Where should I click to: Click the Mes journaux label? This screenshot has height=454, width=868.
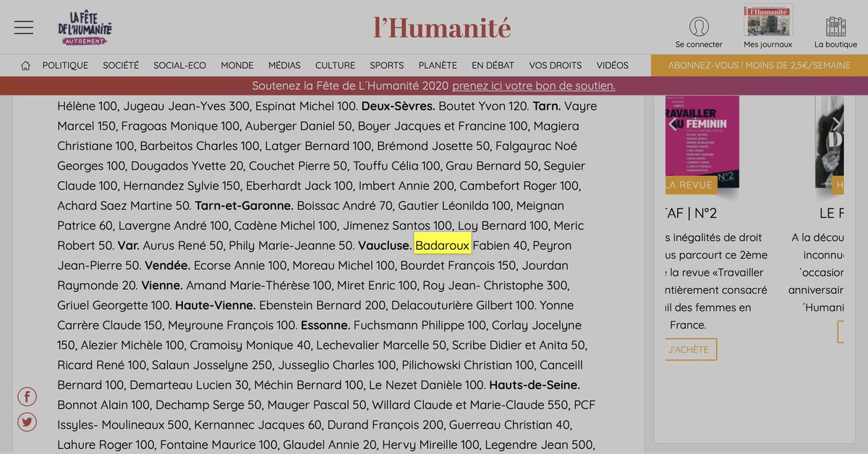tap(768, 44)
